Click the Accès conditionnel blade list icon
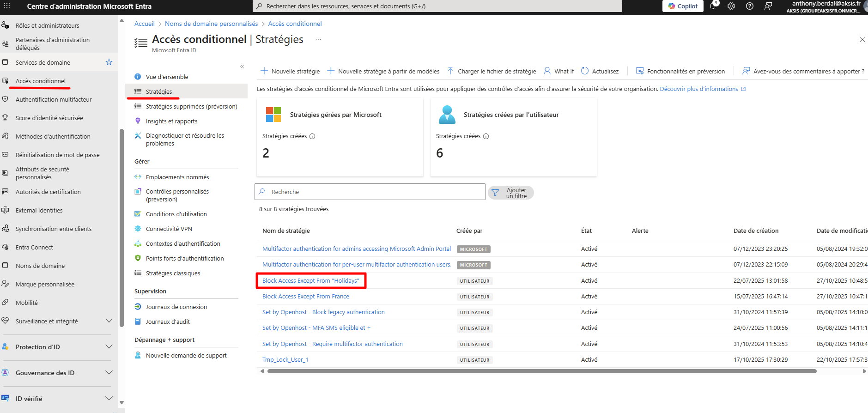The width and height of the screenshot is (868, 413). click(x=141, y=43)
